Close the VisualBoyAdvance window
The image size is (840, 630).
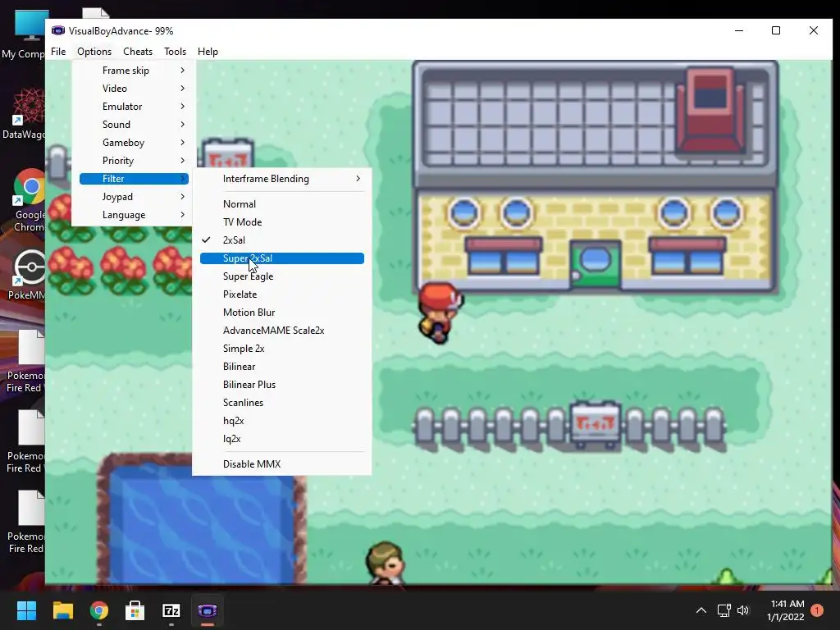[813, 30]
